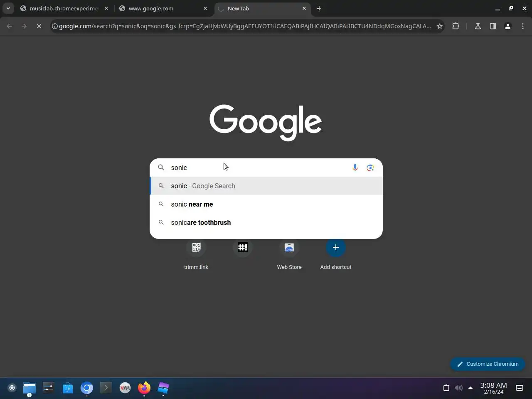The height and width of the screenshot is (399, 532).
Task: Bookmark this page with the star icon
Action: coord(440,26)
